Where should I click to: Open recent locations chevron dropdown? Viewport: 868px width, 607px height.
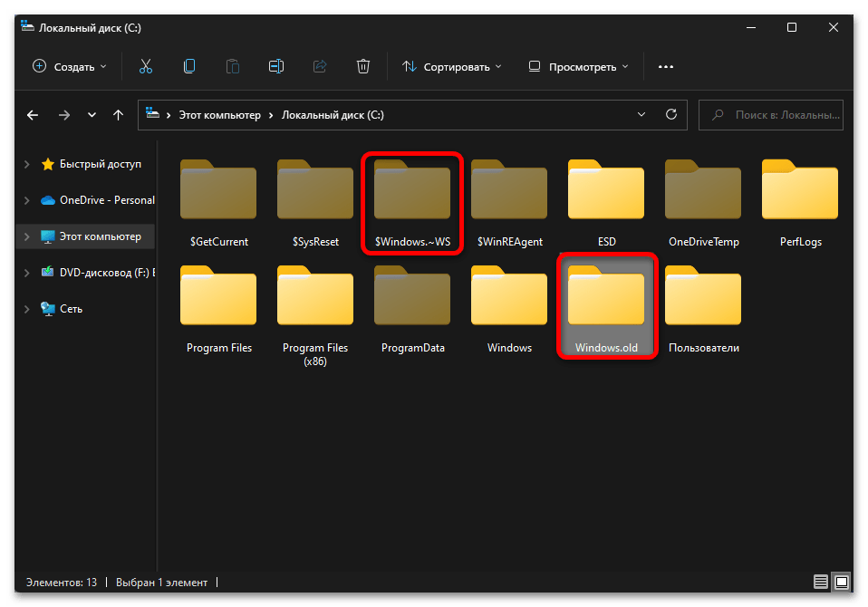coord(92,115)
